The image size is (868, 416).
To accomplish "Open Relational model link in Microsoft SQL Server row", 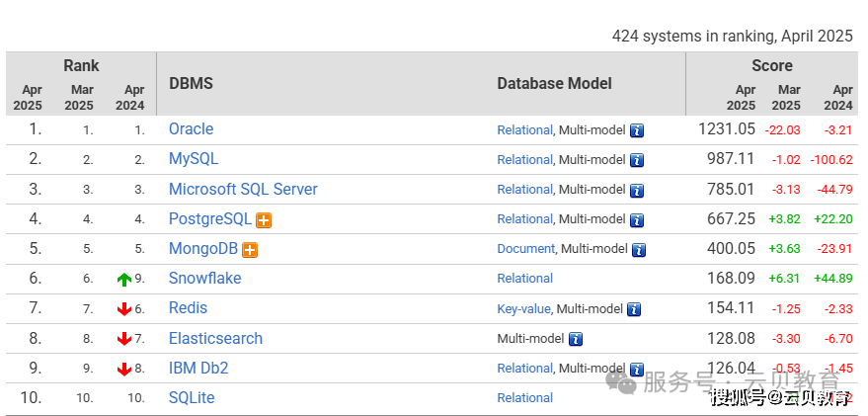I will coord(524,190).
